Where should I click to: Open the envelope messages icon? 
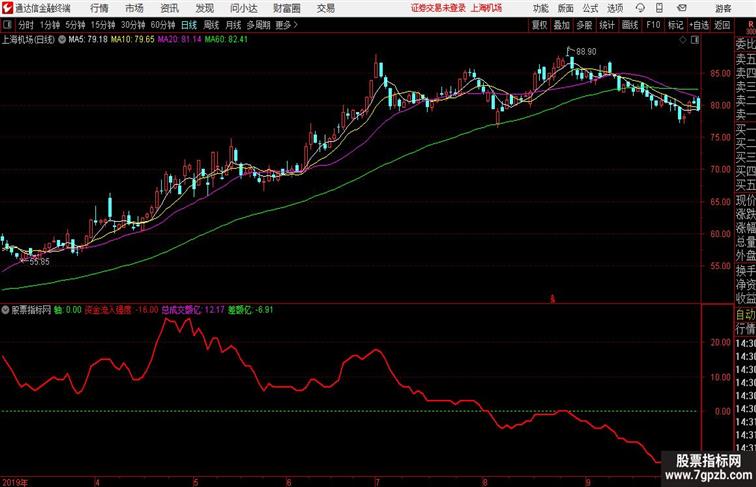pos(682,8)
